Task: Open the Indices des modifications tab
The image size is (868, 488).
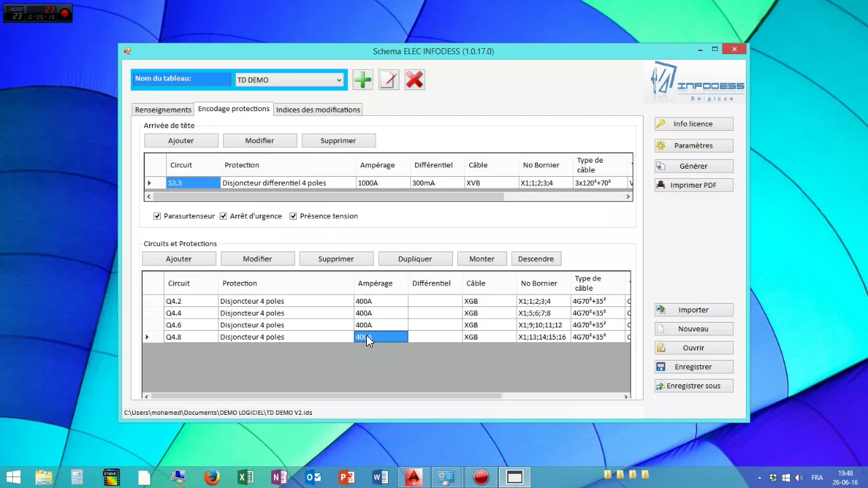Action: 318,110
